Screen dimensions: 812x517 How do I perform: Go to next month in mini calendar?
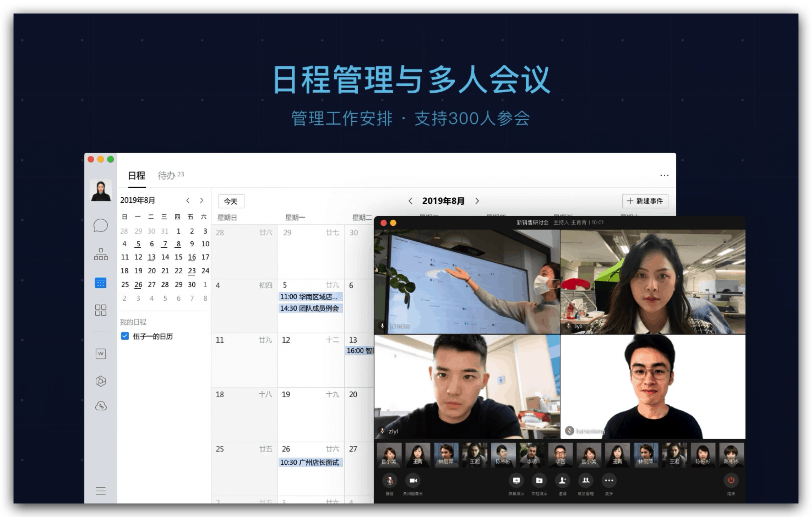pos(201,200)
